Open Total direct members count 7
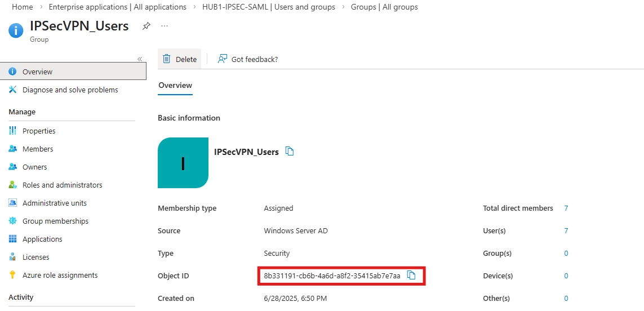This screenshot has height=311, width=644. pos(566,208)
